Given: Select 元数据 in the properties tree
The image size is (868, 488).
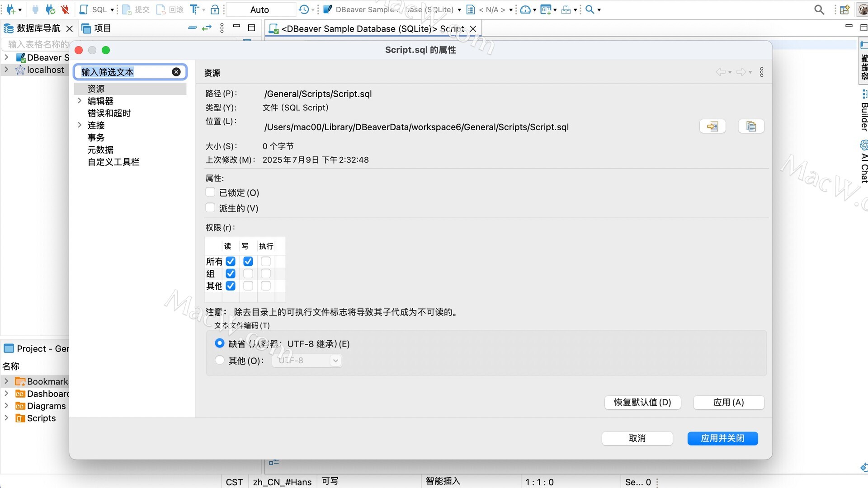Looking at the screenshot, I should click(100, 150).
